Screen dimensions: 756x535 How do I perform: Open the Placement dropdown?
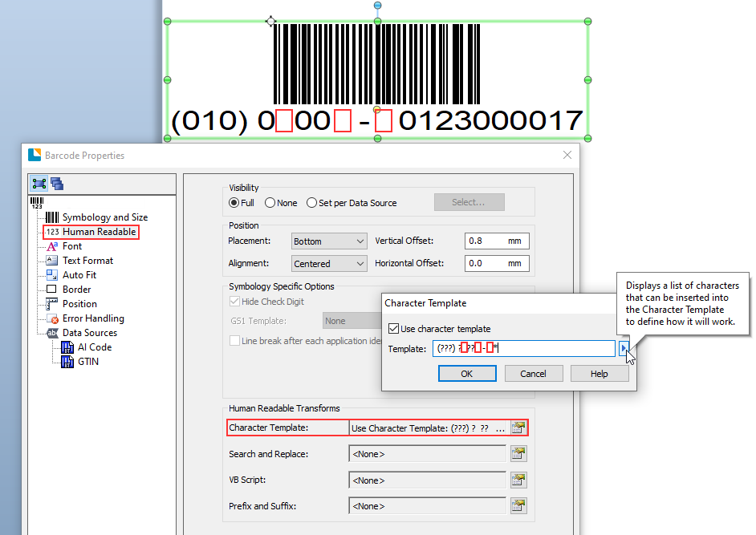[x=329, y=241]
